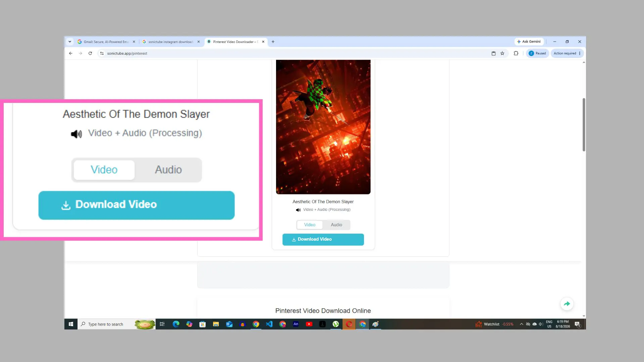
Task: Click the small 'Aesthetic Of The Demon Slayer' title below thumbnail
Action: click(323, 202)
